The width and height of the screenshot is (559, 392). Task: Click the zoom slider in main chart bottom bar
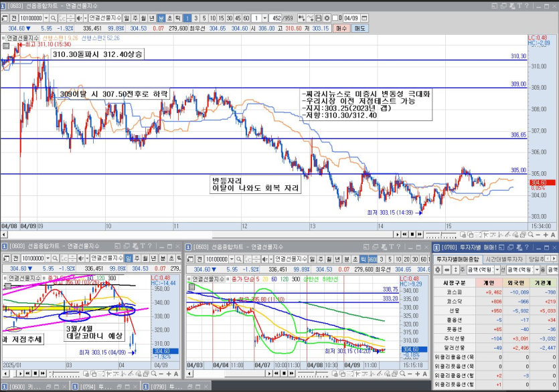pyautogui.click(x=441, y=235)
